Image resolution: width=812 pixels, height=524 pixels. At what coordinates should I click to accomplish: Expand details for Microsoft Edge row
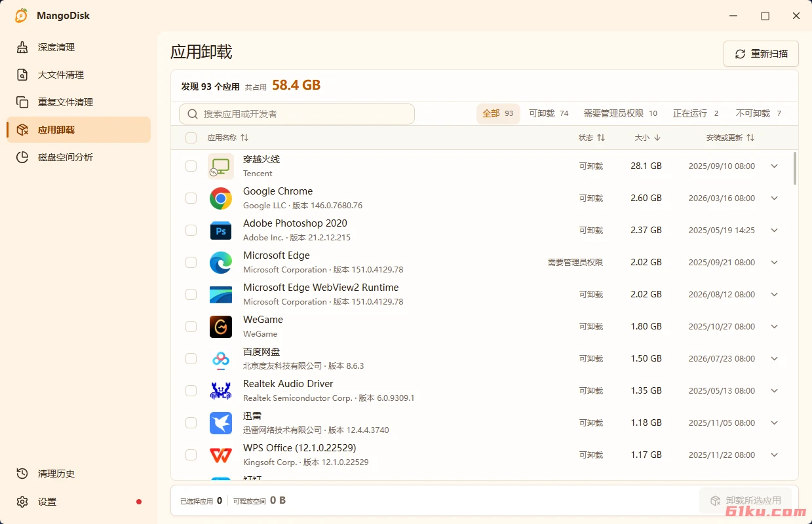[775, 263]
